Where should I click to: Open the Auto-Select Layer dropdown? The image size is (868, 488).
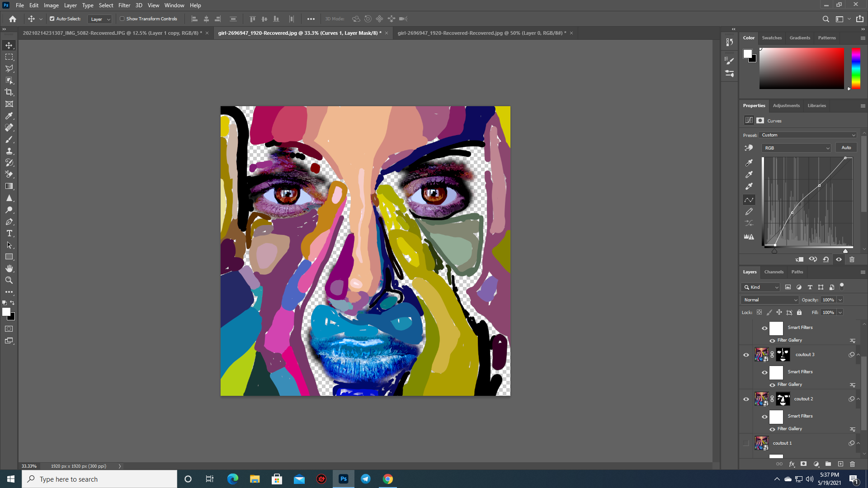(100, 19)
